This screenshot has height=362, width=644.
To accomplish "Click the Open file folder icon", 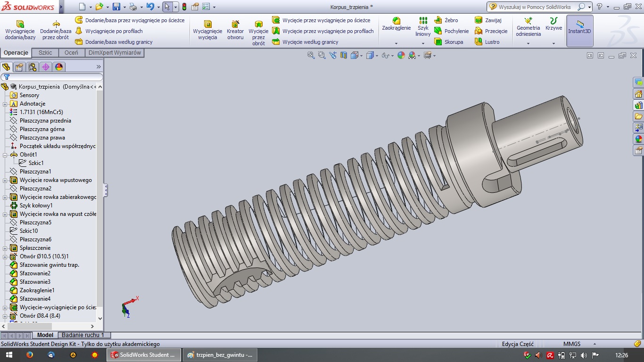I will point(99,7).
